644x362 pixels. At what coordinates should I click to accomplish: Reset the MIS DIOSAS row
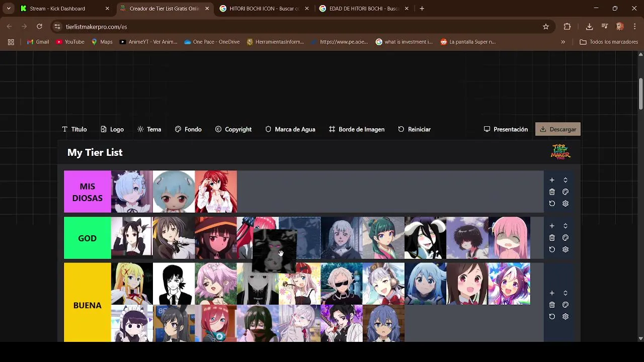pyautogui.click(x=552, y=204)
